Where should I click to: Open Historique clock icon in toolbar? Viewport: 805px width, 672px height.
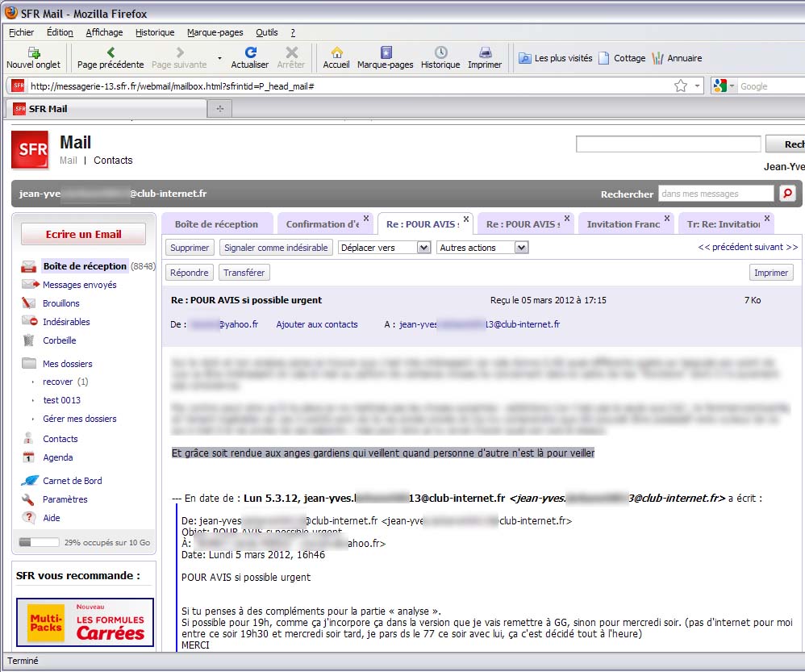[440, 52]
